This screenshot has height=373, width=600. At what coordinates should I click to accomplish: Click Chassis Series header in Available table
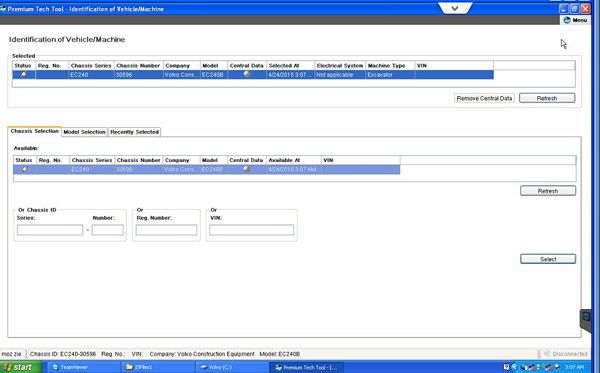[x=92, y=160]
